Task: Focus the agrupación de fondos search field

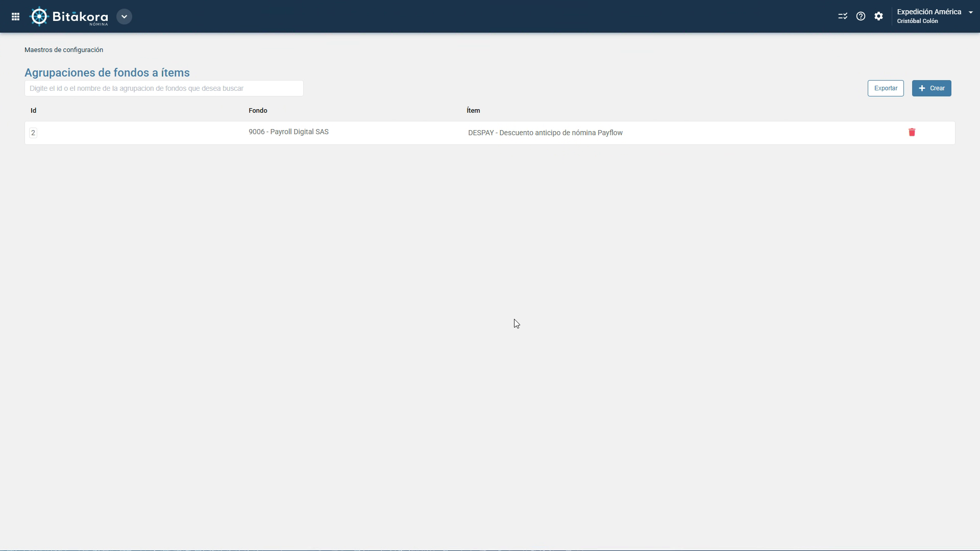Action: pyautogui.click(x=164, y=88)
